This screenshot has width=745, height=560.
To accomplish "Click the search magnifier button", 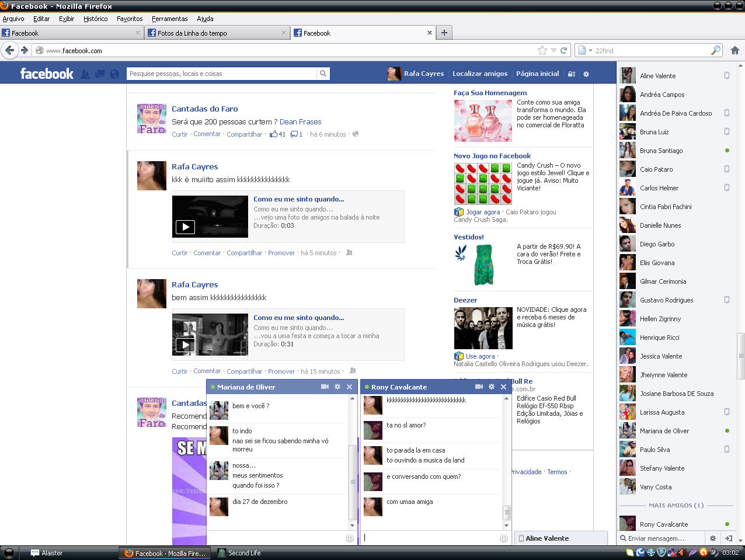I will point(323,74).
